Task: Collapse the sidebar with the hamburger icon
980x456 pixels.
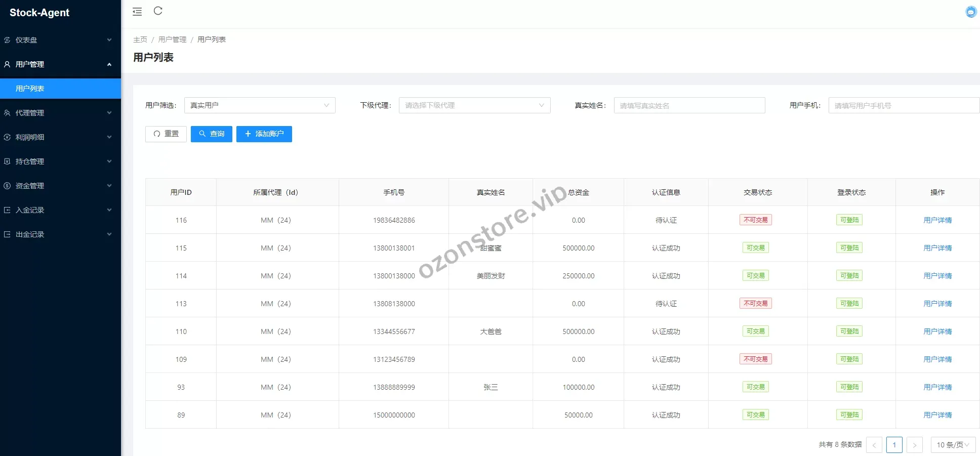Action: click(137, 11)
